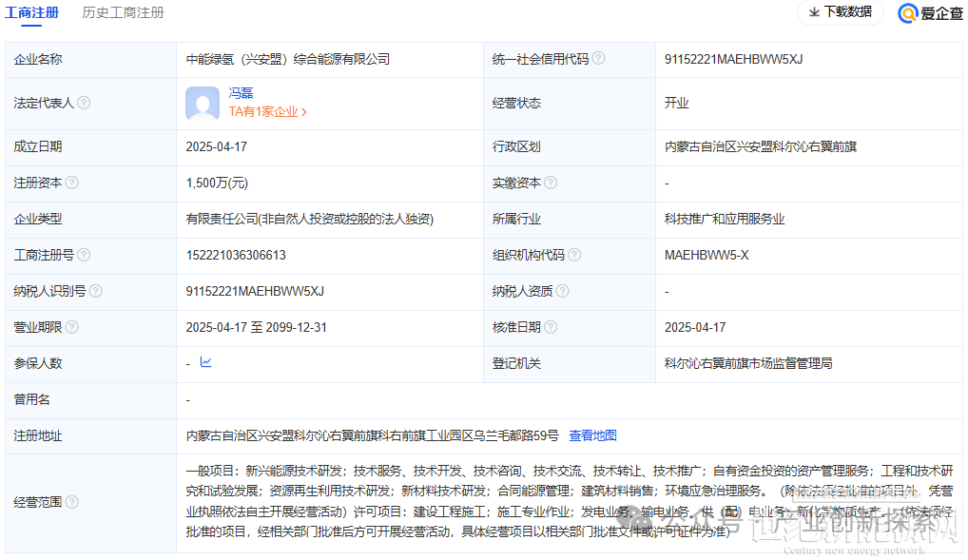
Task: Open 查看地图 beside the registered address
Action: (591, 434)
